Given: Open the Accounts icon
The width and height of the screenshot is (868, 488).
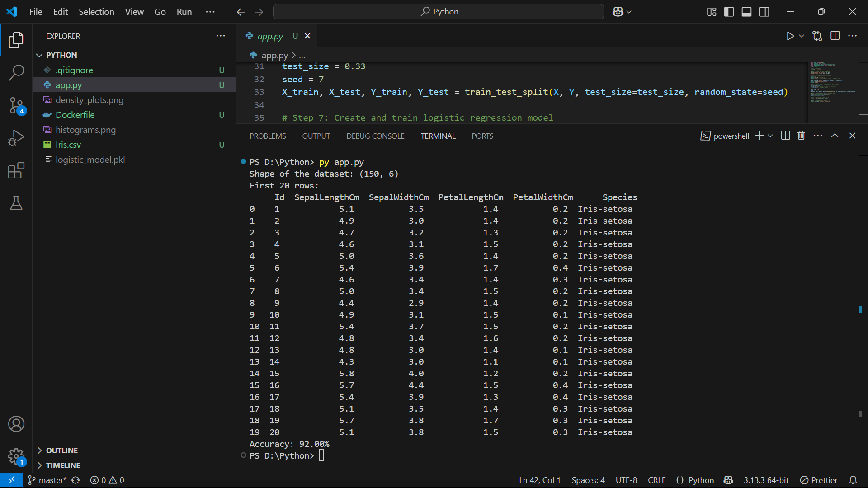Looking at the screenshot, I should pyautogui.click(x=16, y=424).
